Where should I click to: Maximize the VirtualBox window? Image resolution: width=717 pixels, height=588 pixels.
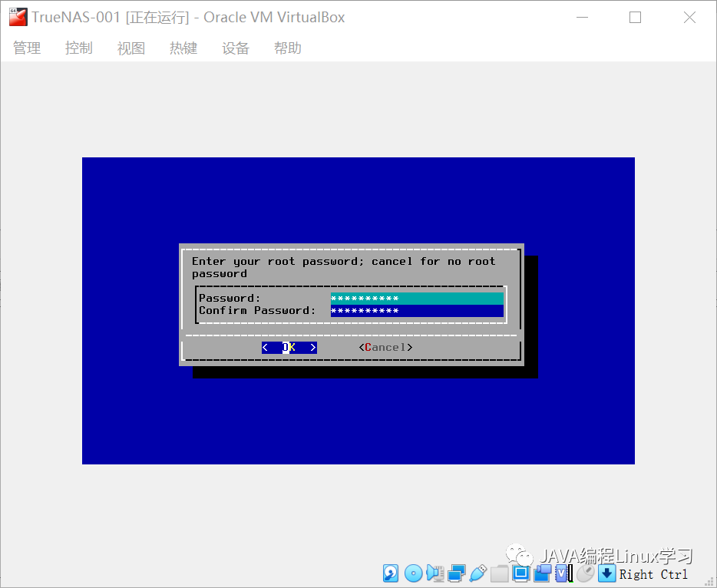635,18
